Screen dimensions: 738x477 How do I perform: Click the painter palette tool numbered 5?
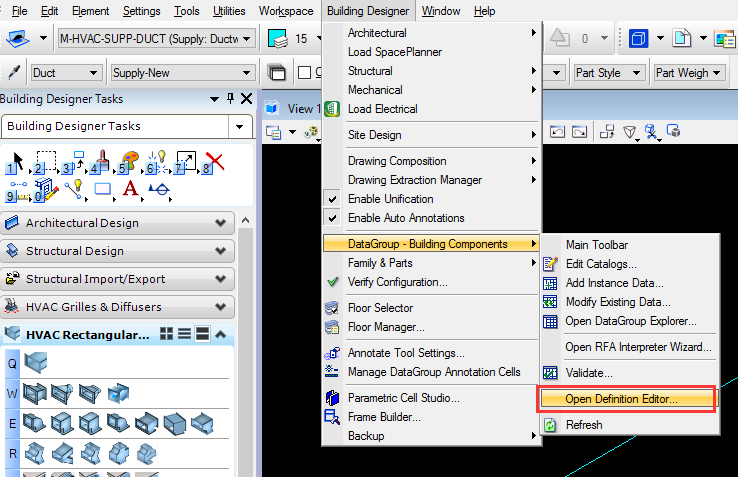[x=128, y=162]
